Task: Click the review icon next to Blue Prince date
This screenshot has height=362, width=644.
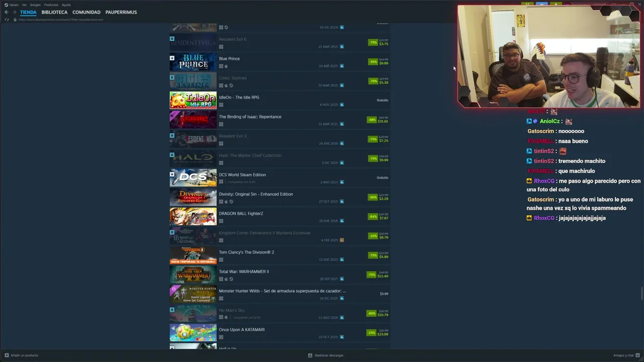Action: (342, 66)
